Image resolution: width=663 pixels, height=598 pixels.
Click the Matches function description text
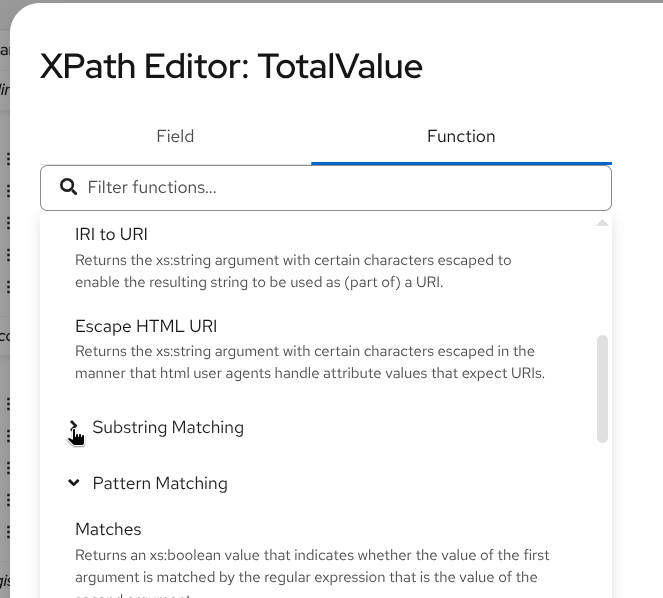tap(312, 571)
